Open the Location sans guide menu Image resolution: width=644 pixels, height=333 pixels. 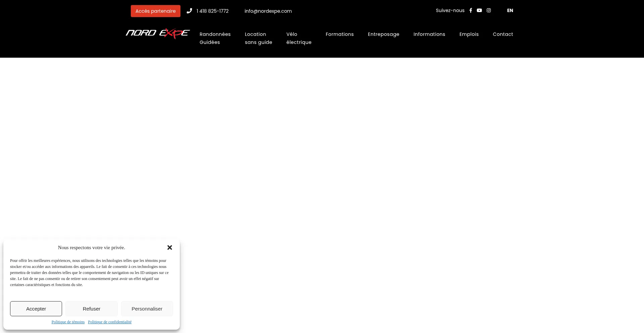tap(258, 38)
